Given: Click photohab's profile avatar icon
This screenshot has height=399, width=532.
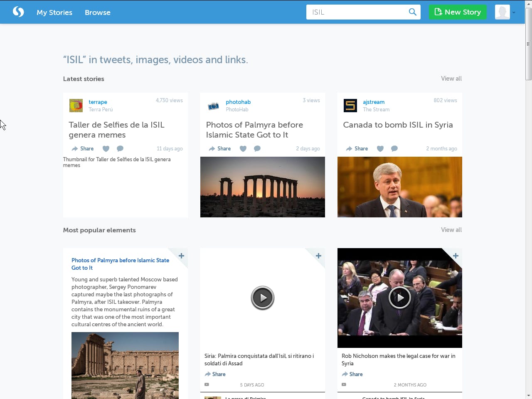Looking at the screenshot, I should pyautogui.click(x=213, y=106).
